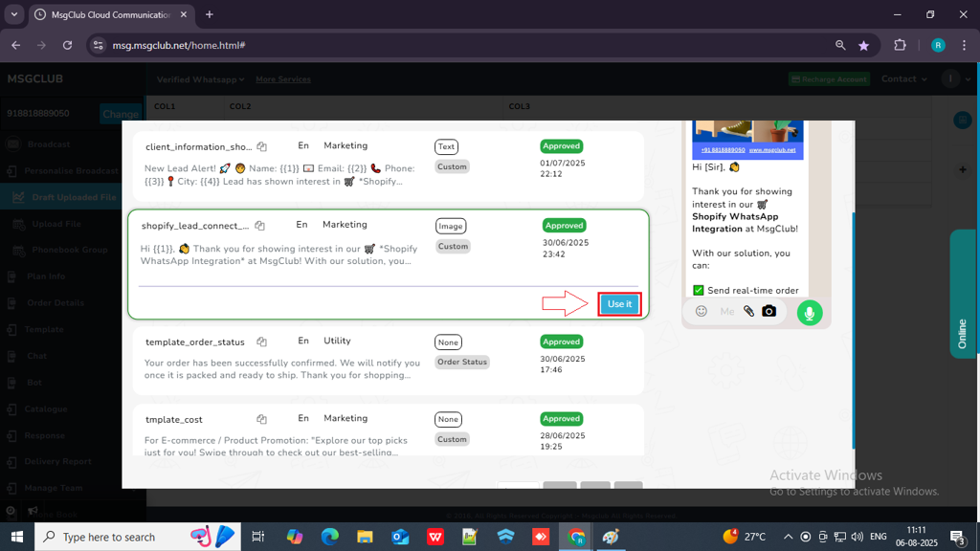Click the ENG language indicator
This screenshot has width=980, height=551.
click(x=879, y=537)
